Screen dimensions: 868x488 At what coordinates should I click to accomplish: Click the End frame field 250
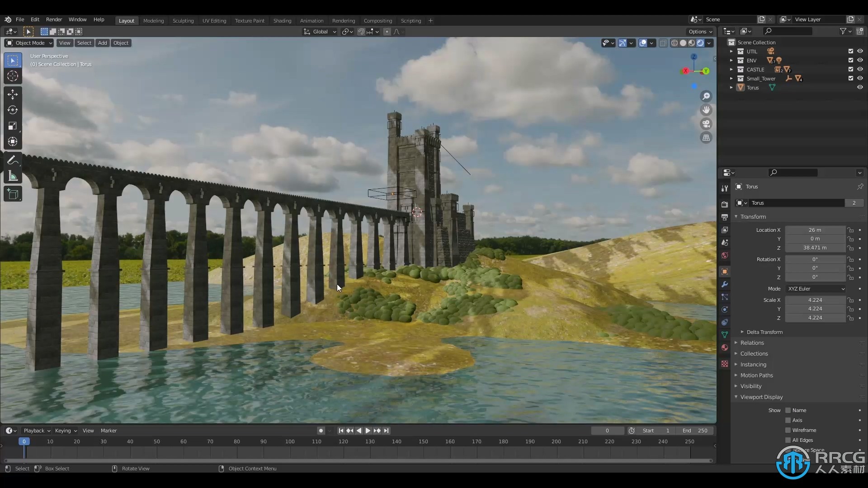click(x=695, y=431)
